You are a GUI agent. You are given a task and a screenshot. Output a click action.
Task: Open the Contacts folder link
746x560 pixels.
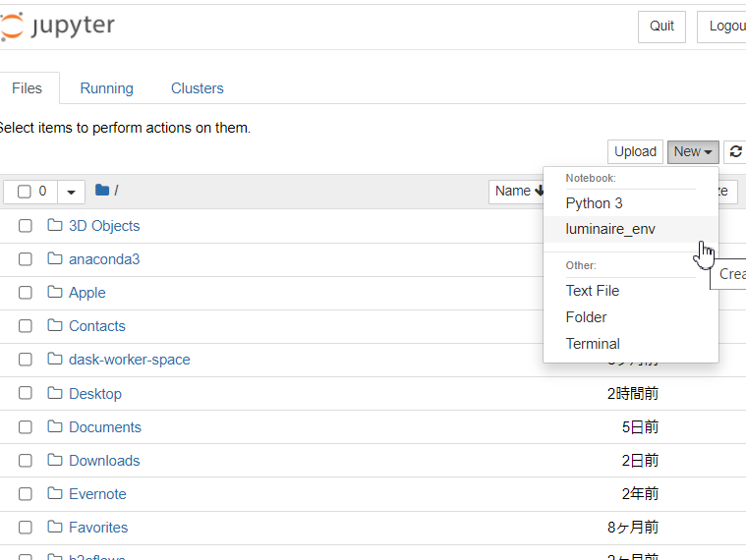point(96,326)
